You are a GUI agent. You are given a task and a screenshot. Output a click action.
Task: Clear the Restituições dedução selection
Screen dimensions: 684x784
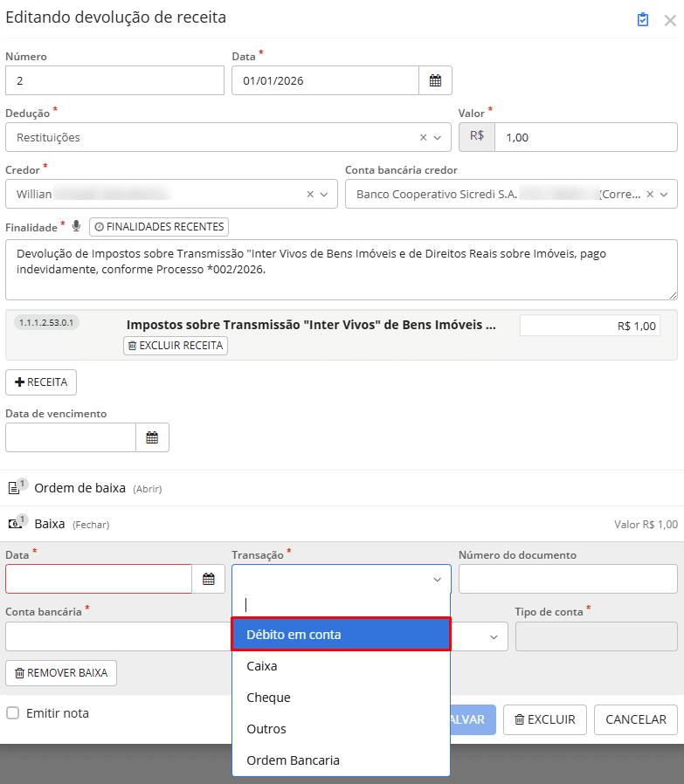[424, 137]
